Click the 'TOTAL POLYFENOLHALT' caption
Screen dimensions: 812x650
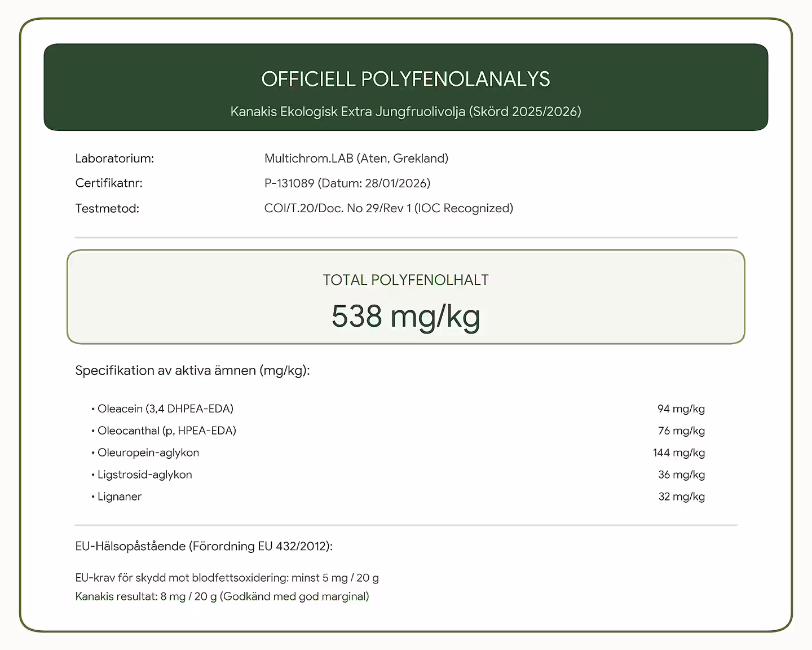(x=405, y=280)
